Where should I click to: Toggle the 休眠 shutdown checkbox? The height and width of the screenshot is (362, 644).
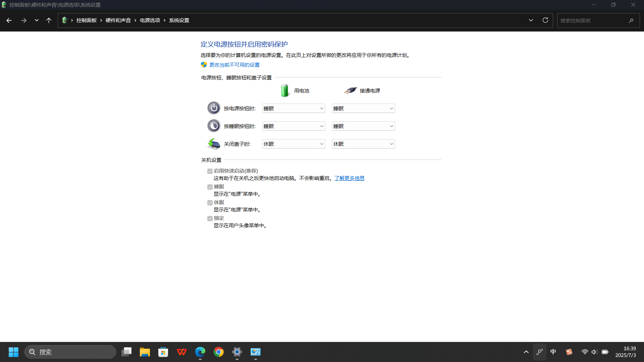pos(210,203)
